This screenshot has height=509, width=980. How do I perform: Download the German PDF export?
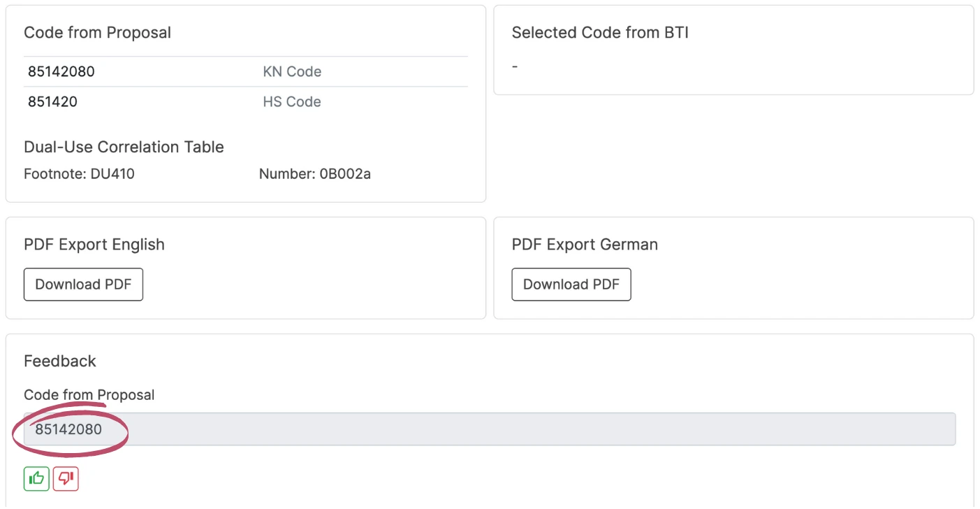571,285
